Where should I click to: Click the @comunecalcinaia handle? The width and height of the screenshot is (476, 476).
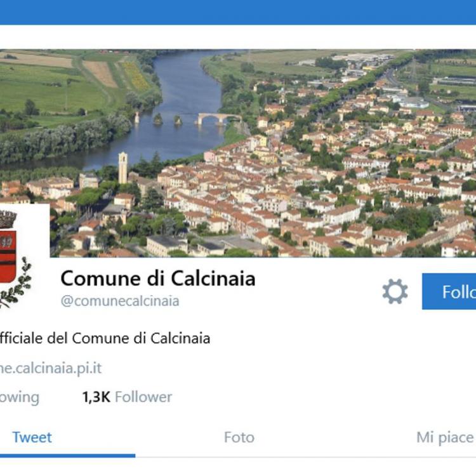click(x=120, y=301)
